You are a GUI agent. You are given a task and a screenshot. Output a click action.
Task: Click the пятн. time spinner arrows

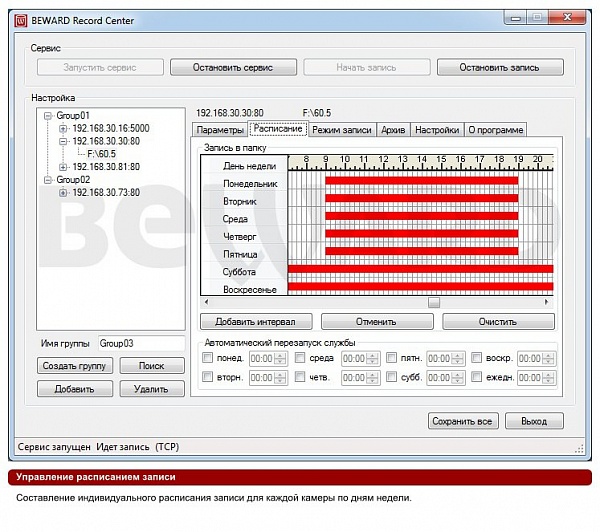point(458,359)
